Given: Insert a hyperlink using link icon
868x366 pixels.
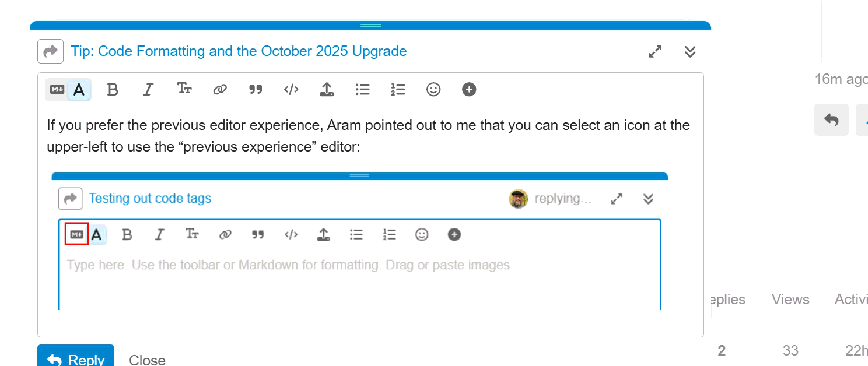Looking at the screenshot, I should pyautogui.click(x=220, y=90).
